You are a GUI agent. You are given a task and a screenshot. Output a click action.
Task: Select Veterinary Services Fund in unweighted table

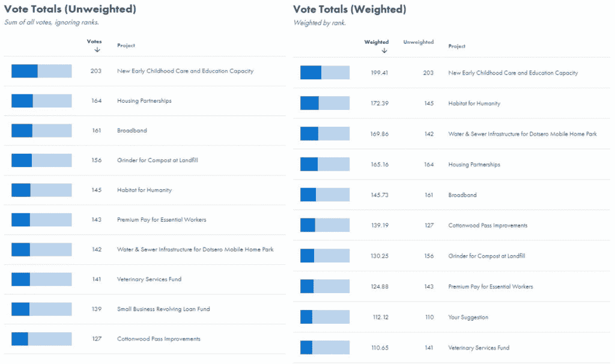tap(149, 279)
